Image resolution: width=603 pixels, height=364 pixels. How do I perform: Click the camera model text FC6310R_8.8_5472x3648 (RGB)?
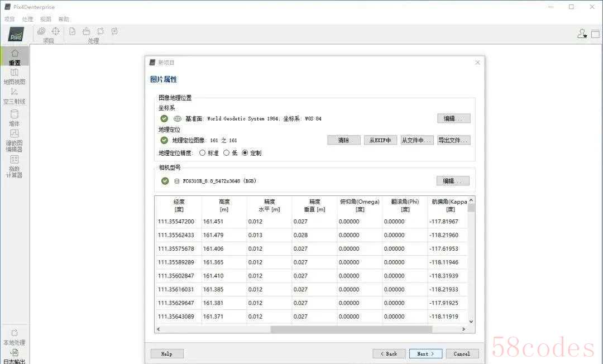tap(219, 181)
